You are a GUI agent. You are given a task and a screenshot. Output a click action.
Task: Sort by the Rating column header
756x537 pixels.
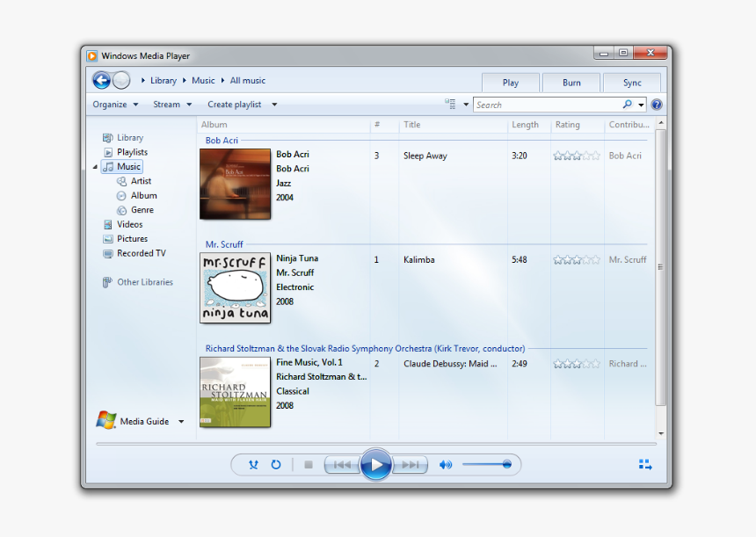(x=578, y=125)
